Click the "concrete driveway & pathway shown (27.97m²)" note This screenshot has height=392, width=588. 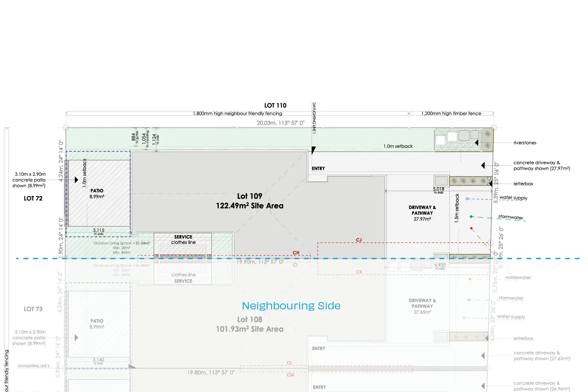tap(542, 166)
